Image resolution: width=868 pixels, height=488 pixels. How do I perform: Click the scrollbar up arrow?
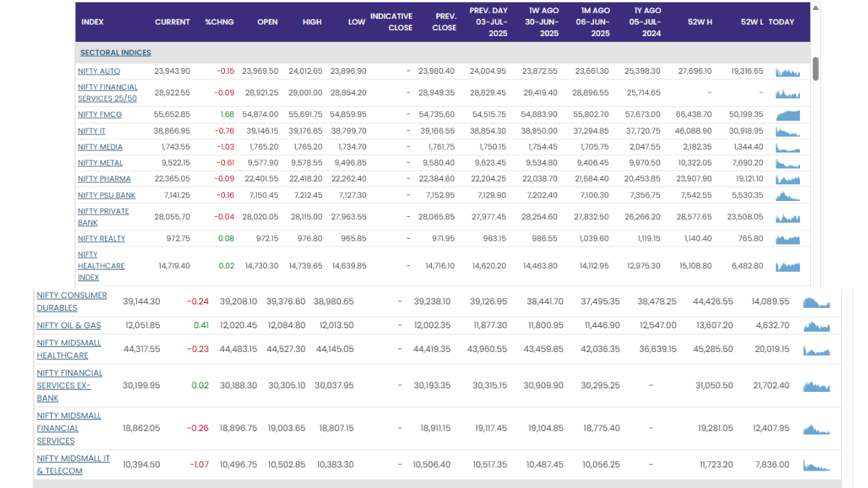816,9
